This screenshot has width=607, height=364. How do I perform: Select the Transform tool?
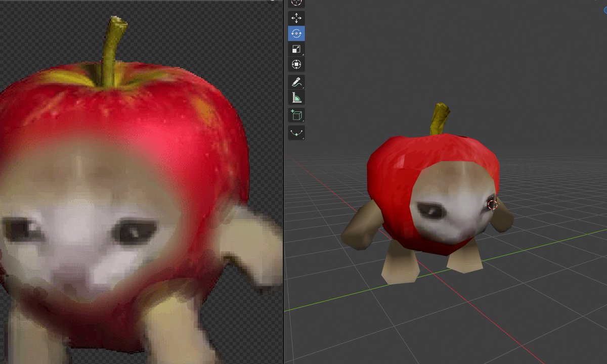pos(296,64)
